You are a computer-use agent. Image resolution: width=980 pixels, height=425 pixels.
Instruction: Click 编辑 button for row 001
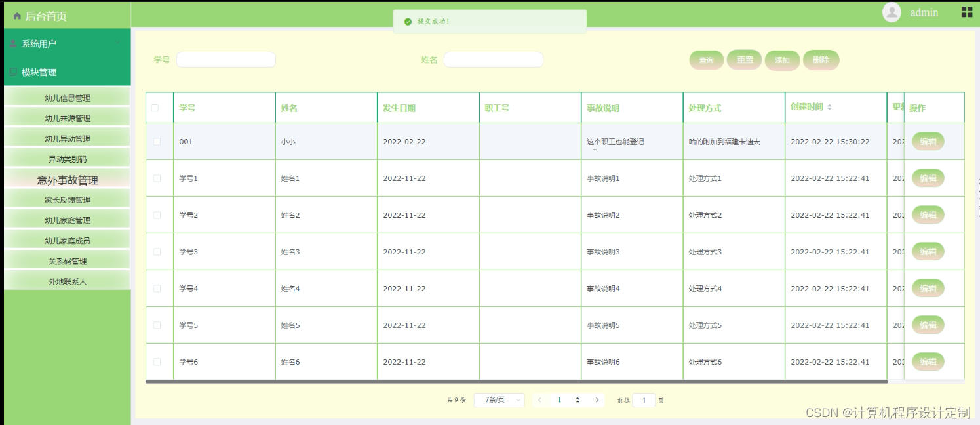pyautogui.click(x=928, y=142)
